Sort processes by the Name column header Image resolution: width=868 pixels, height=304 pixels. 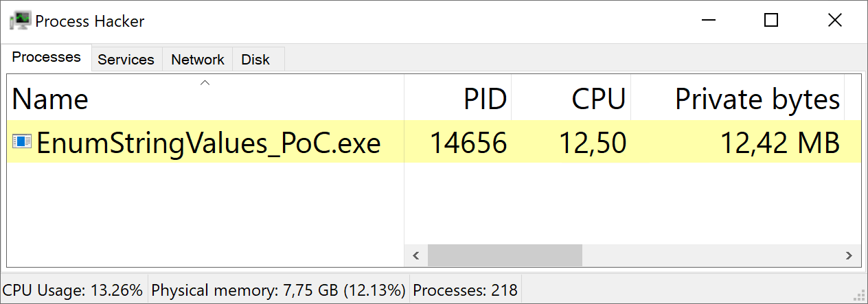(103, 100)
